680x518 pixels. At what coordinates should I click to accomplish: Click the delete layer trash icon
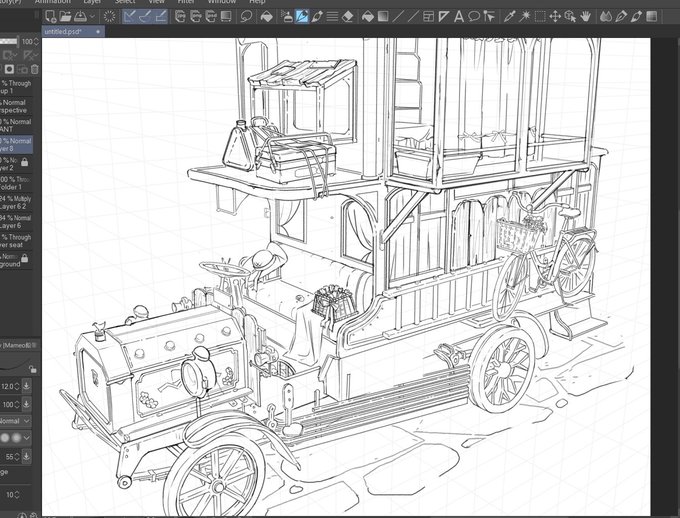(35, 69)
